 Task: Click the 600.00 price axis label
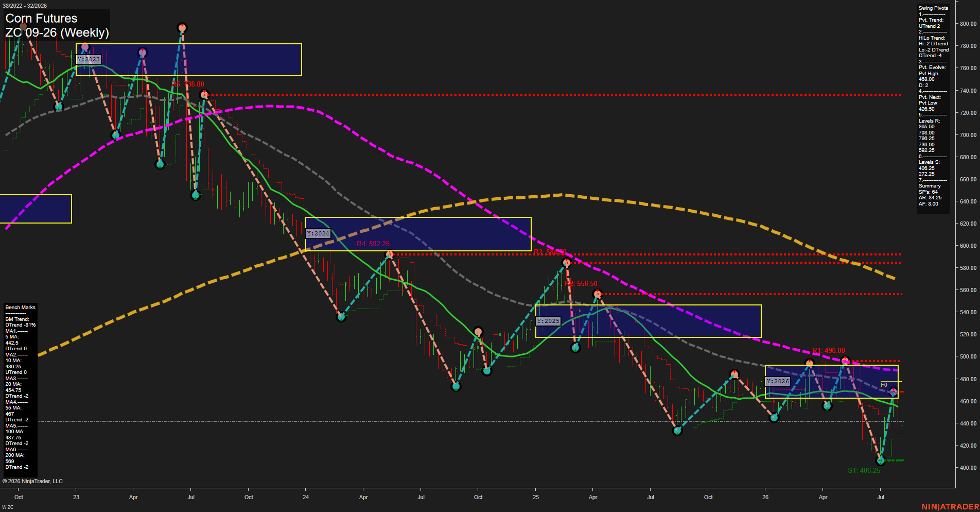pos(968,246)
